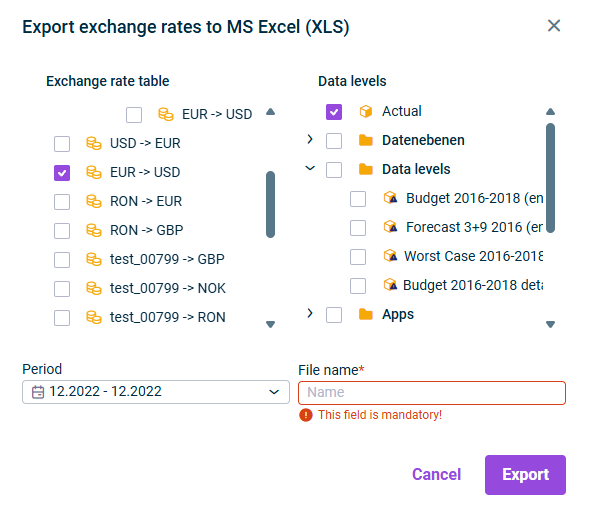
Task: Focus the File name input field
Action: 432,393
